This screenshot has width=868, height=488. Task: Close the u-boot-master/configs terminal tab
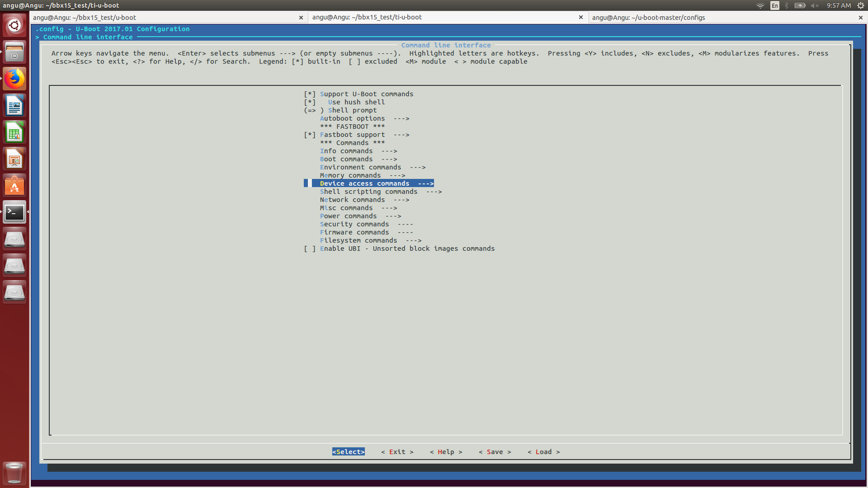pyautogui.click(x=861, y=18)
